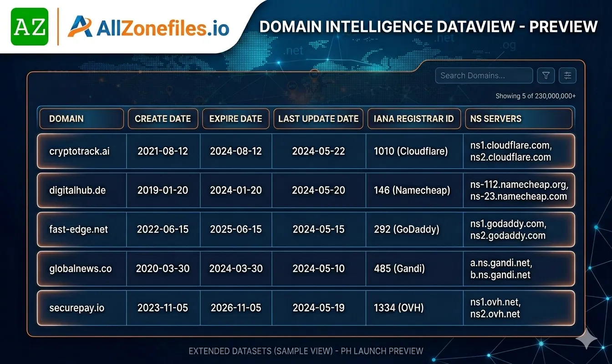The image size is (612, 364).
Task: Click the sparkle star icon at bottom right
Action: [586, 338]
